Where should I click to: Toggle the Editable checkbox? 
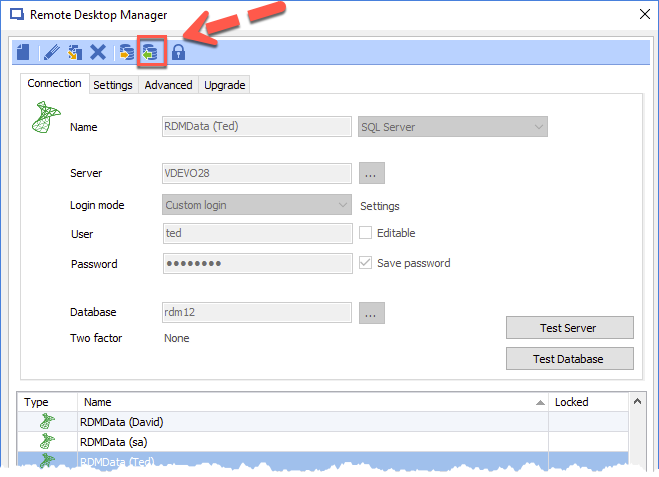pyautogui.click(x=366, y=233)
